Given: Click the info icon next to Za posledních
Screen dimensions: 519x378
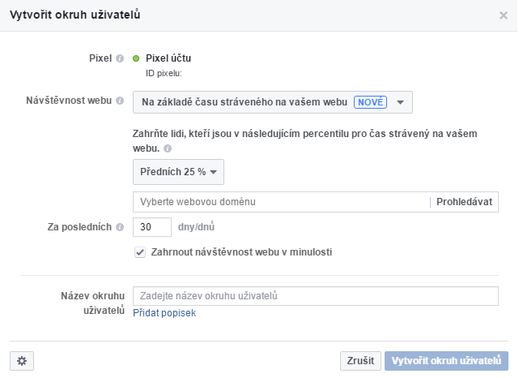Looking at the screenshot, I should pos(120,227).
